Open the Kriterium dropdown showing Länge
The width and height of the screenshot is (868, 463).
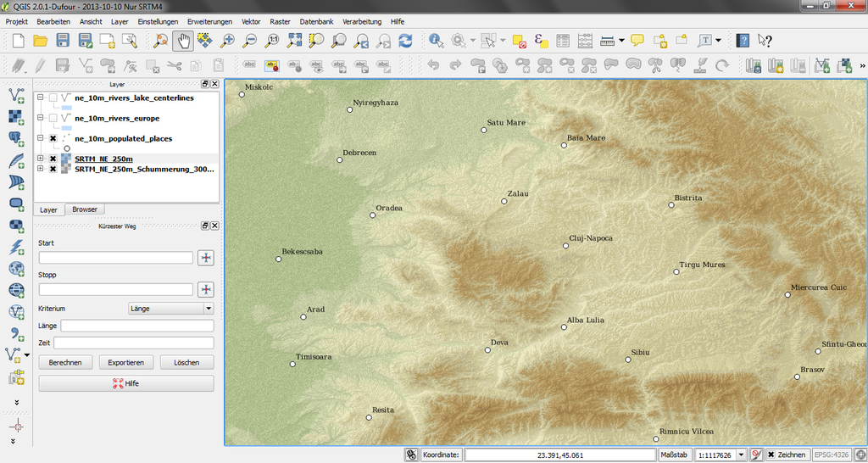170,309
